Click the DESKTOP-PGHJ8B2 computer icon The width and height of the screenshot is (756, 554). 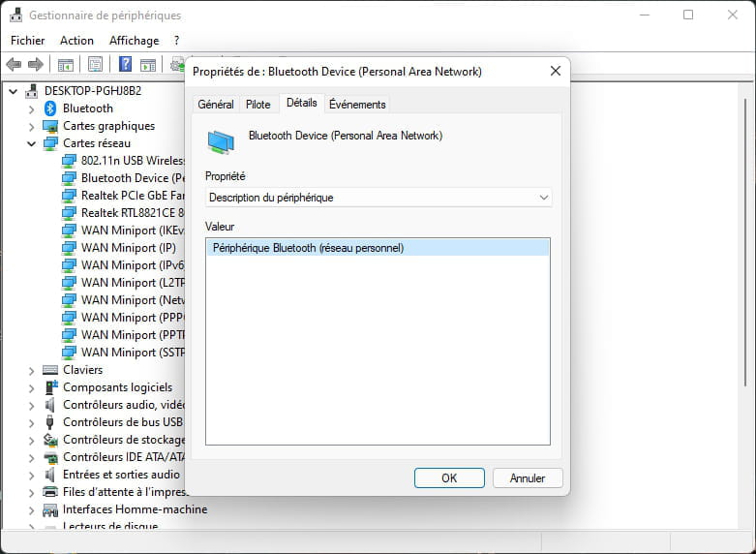point(32,91)
